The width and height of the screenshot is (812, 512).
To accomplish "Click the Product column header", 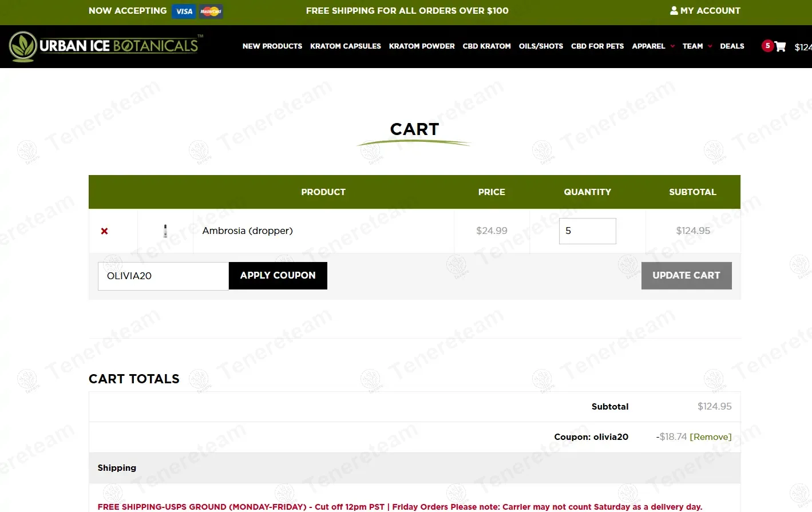I will pyautogui.click(x=323, y=192).
